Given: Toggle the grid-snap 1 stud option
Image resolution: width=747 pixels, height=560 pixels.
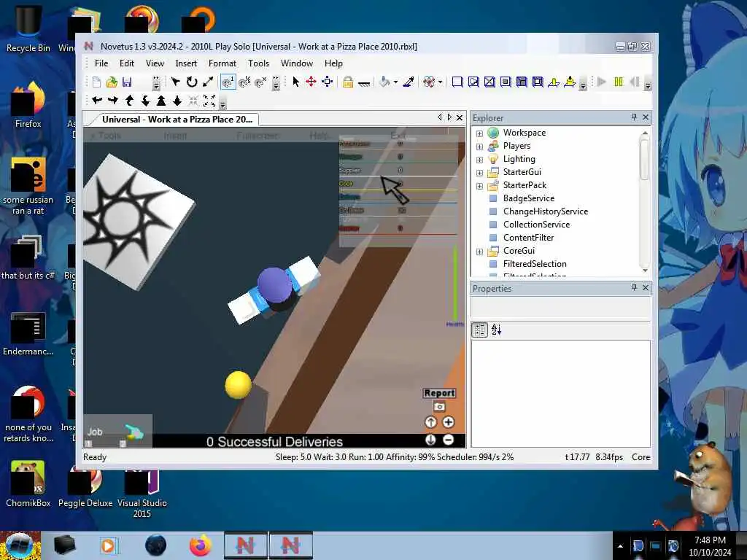Looking at the screenshot, I should (x=228, y=82).
